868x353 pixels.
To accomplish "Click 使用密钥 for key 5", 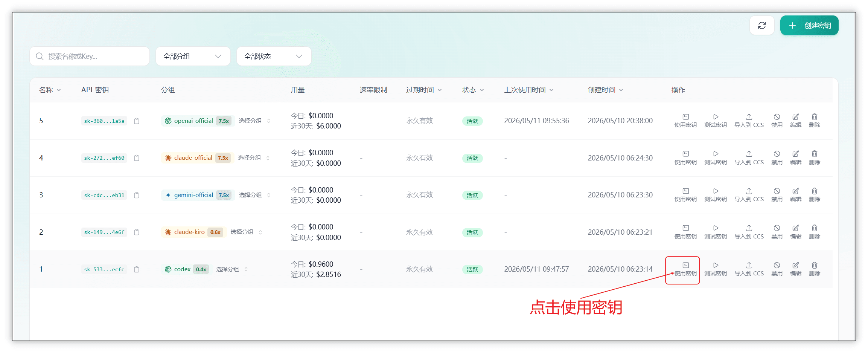I will (685, 121).
